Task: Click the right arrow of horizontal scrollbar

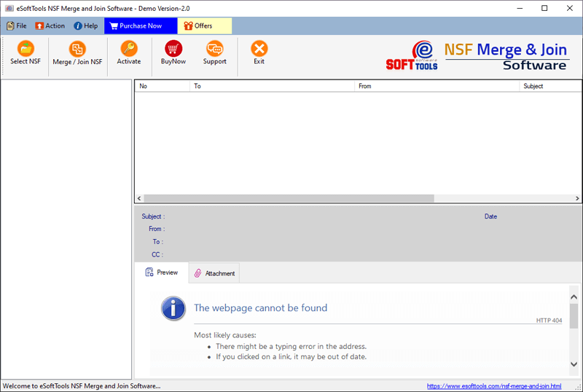Action: (577, 198)
